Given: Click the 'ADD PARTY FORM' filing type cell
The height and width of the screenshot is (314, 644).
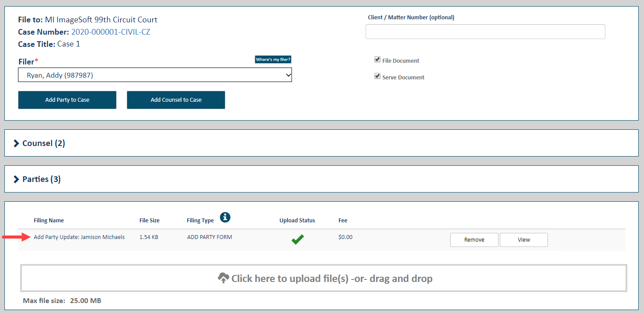Looking at the screenshot, I should pyautogui.click(x=210, y=237).
